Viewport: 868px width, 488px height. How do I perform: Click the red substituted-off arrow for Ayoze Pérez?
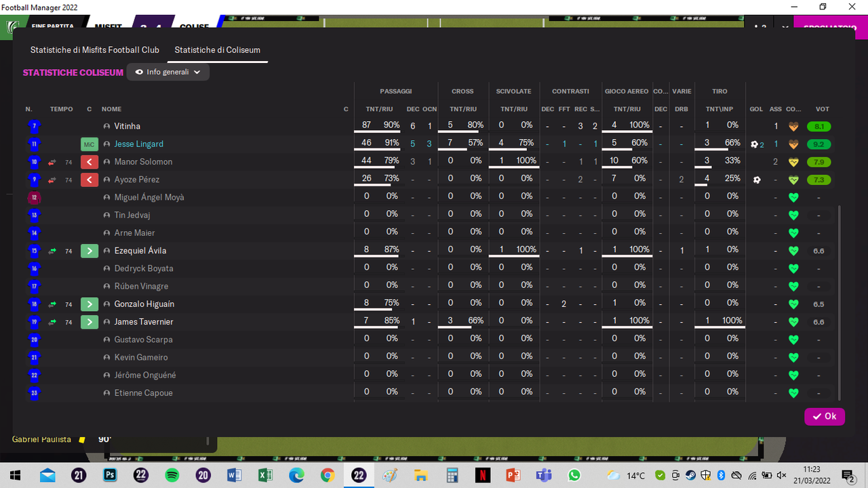coord(90,180)
